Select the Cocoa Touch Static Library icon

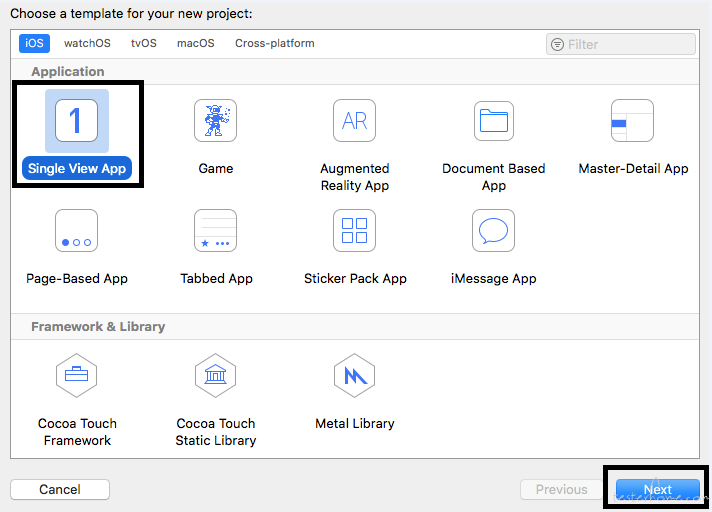pyautogui.click(x=215, y=376)
